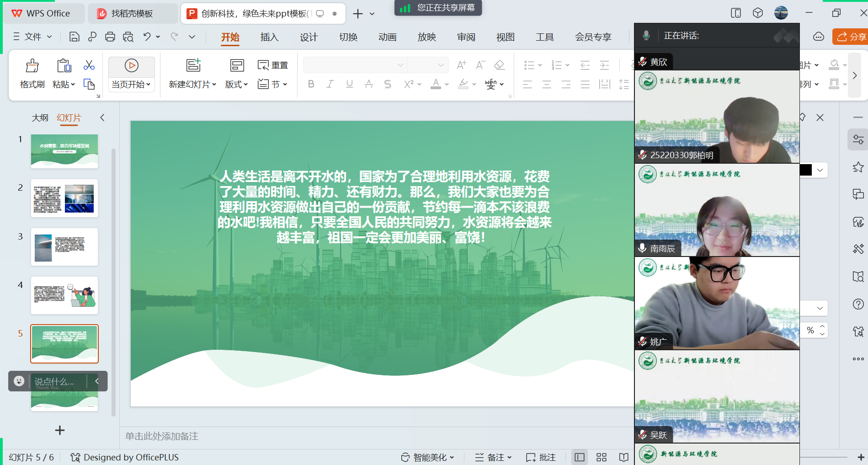
Task: Click the Print icon
Action: (x=110, y=37)
